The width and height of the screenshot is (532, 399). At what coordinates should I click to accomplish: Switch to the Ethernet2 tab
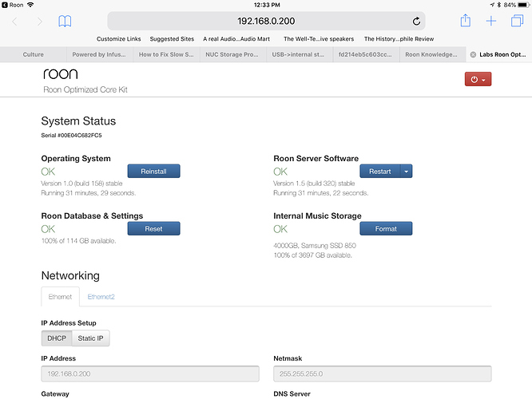[x=101, y=297]
